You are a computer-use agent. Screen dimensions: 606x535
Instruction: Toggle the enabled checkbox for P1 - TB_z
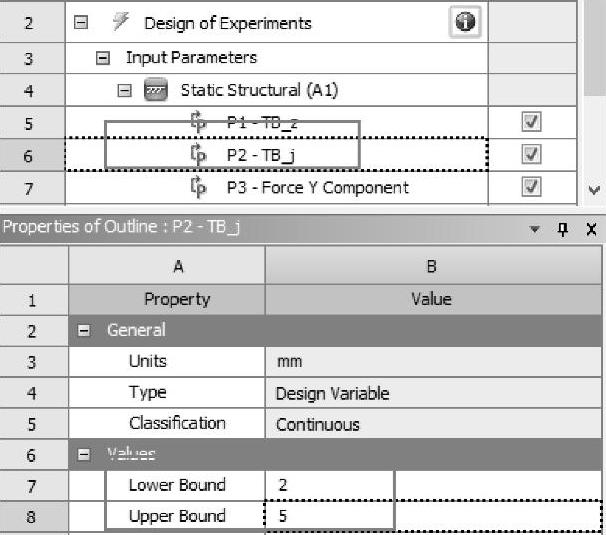pyautogui.click(x=531, y=122)
